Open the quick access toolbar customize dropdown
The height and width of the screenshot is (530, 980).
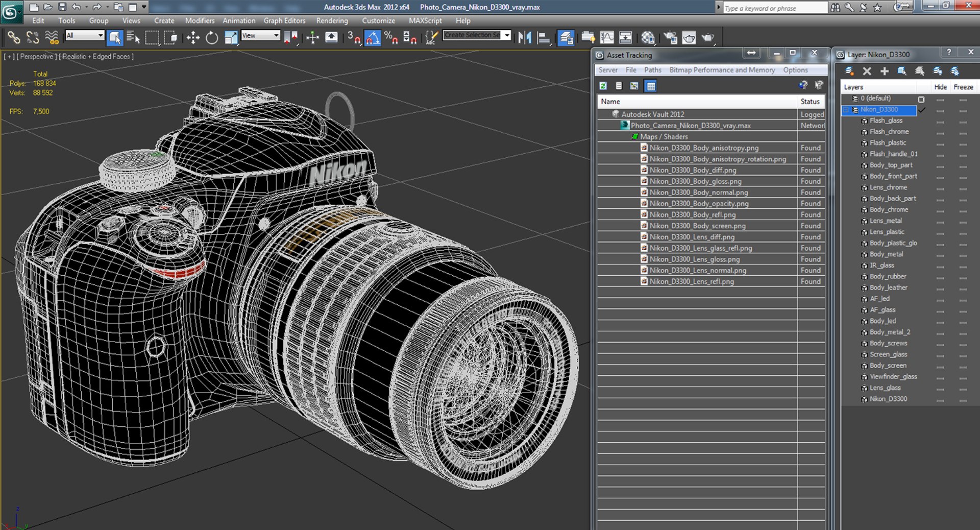pos(144,7)
